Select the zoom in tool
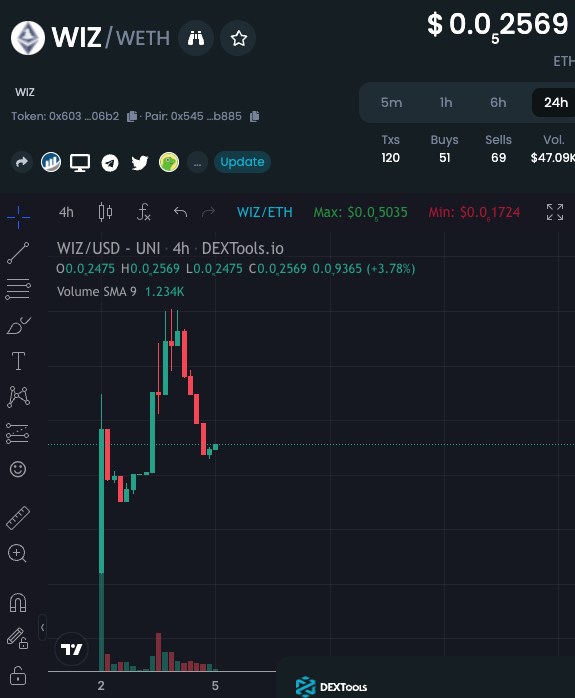This screenshot has height=698, width=575. 17,553
